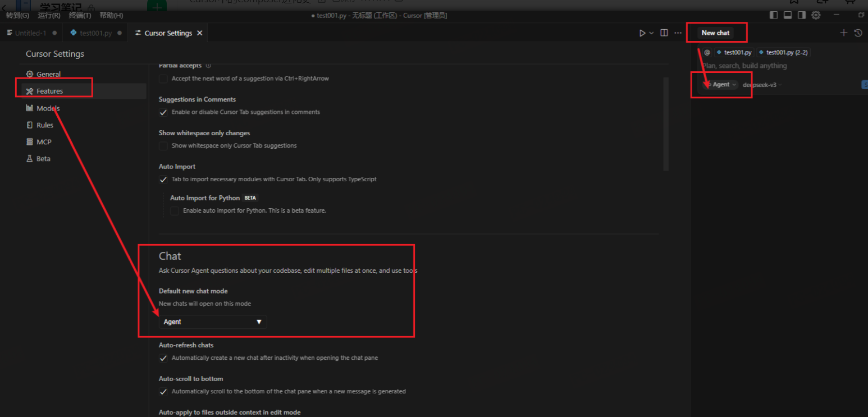Image resolution: width=868 pixels, height=417 pixels.
Task: Toggle Auto Import Tab checkbox
Action: [163, 180]
